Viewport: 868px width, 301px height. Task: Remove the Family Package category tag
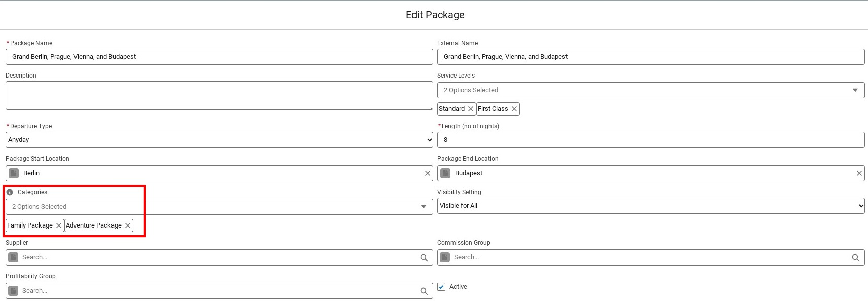(59, 225)
